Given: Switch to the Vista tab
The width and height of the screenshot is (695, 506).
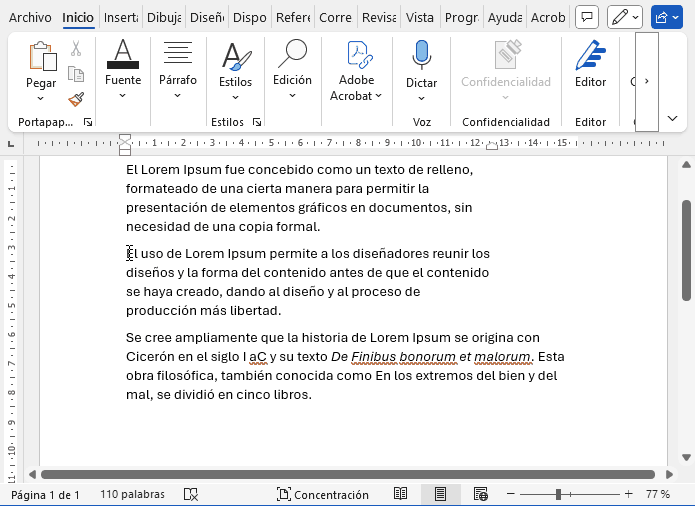Looking at the screenshot, I should pyautogui.click(x=420, y=17).
